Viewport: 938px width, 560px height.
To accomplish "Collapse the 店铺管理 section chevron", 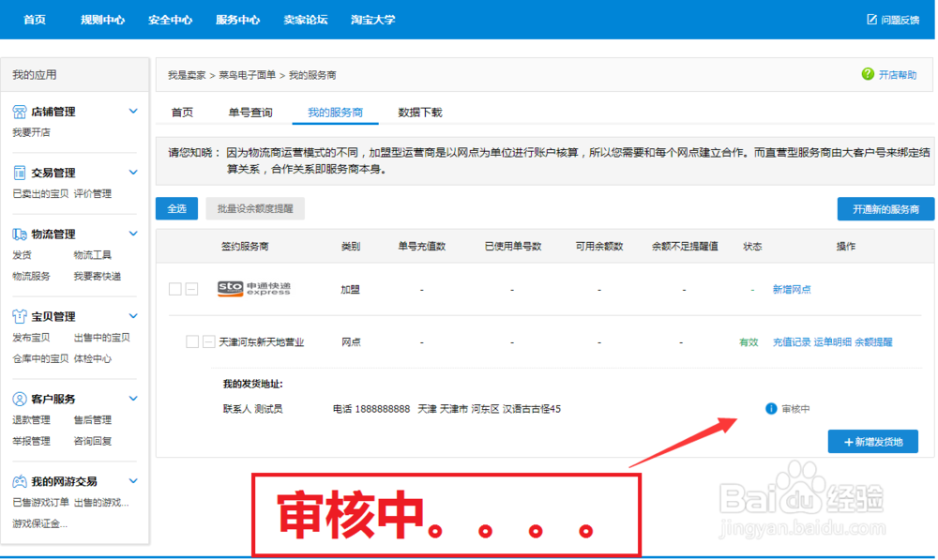I will pyautogui.click(x=133, y=112).
